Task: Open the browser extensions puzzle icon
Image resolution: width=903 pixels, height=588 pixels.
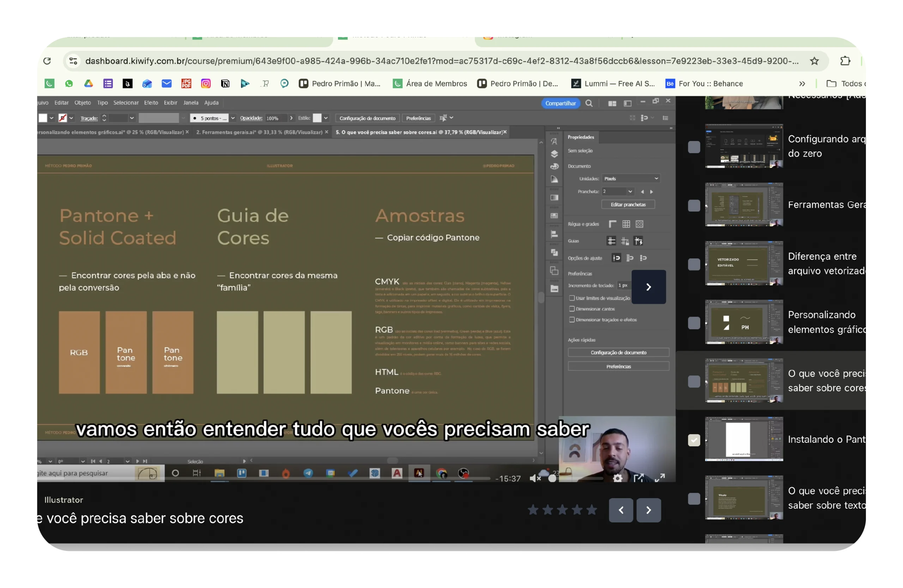Action: click(x=846, y=61)
